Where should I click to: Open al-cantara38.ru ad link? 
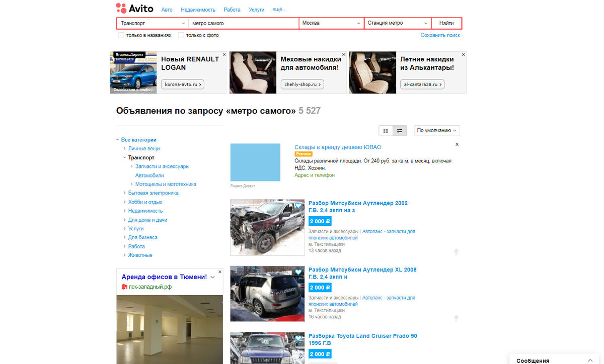[422, 84]
